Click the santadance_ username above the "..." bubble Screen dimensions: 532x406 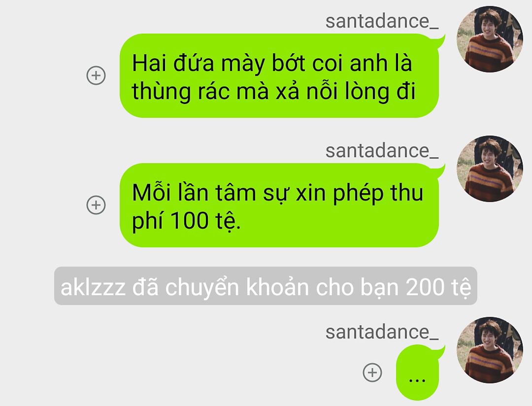point(382,332)
